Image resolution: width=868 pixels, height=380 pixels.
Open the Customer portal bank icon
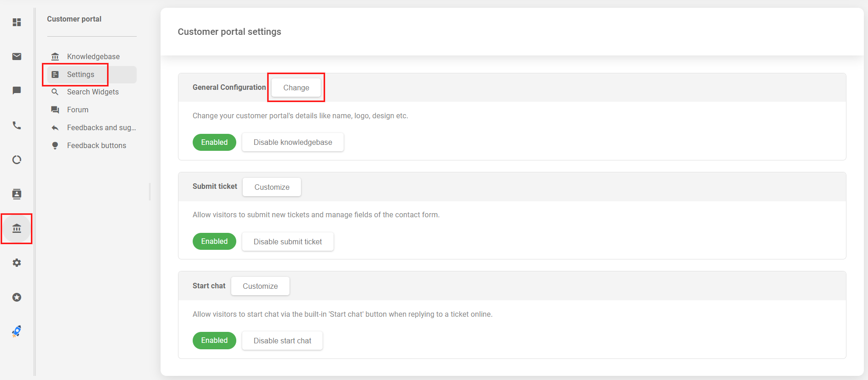tap(17, 228)
